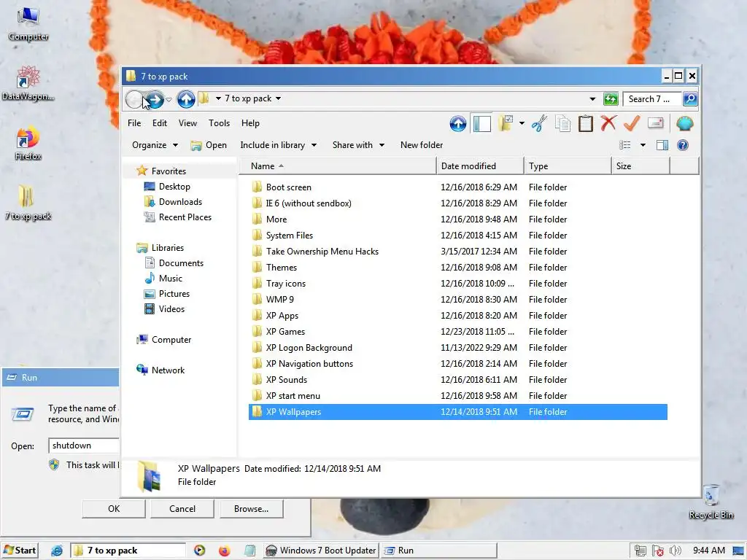The image size is (747, 560).
Task: Open the File menu
Action: tap(134, 122)
